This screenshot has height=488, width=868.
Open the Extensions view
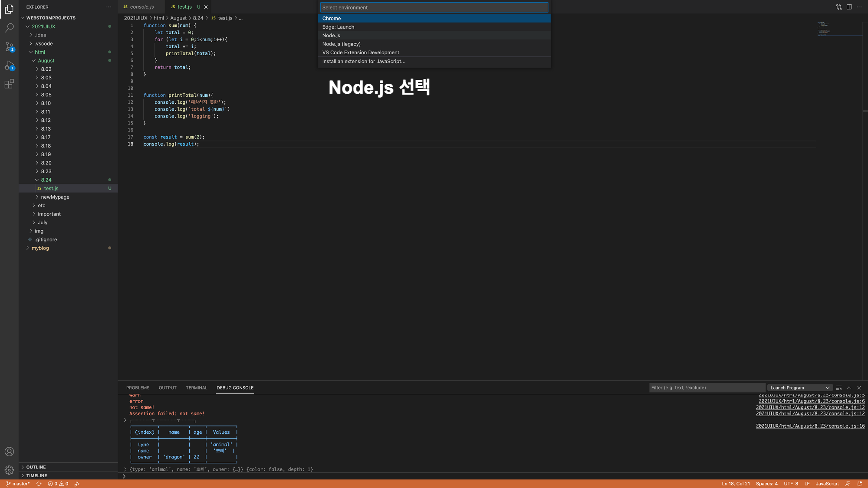coord(9,84)
